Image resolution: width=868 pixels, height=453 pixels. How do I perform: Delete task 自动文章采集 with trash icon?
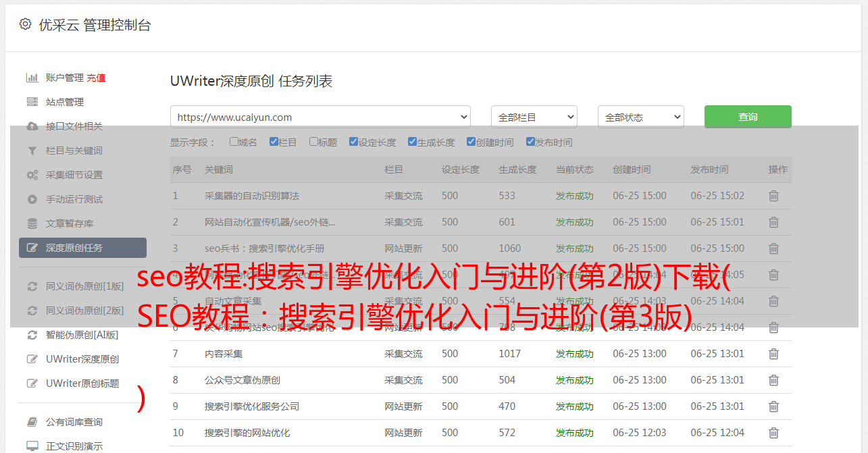tap(773, 301)
